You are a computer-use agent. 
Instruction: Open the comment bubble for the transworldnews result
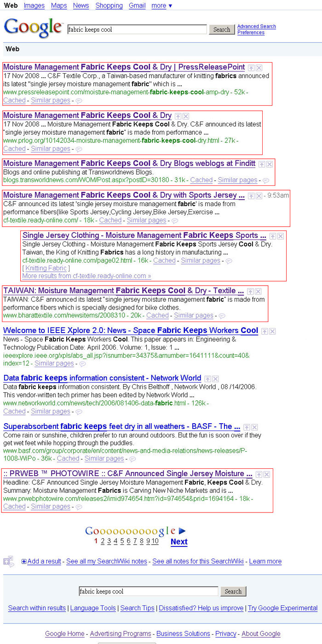265,180
